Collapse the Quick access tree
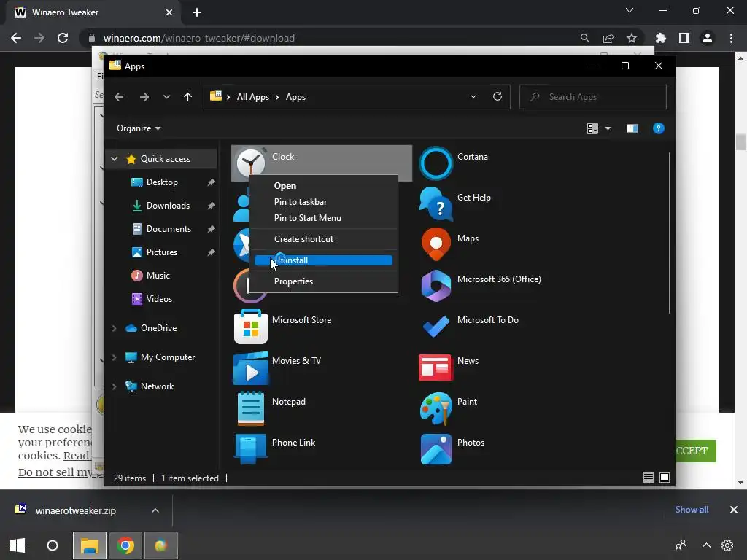The height and width of the screenshot is (560, 747). [114, 158]
